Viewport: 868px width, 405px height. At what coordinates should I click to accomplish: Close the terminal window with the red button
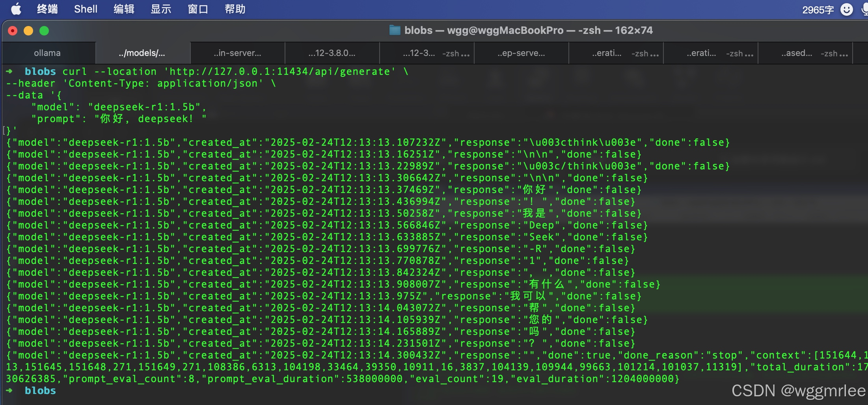[13, 31]
